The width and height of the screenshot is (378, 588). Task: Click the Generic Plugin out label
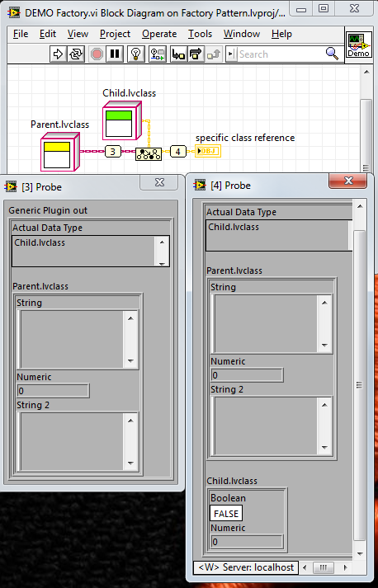(x=48, y=210)
